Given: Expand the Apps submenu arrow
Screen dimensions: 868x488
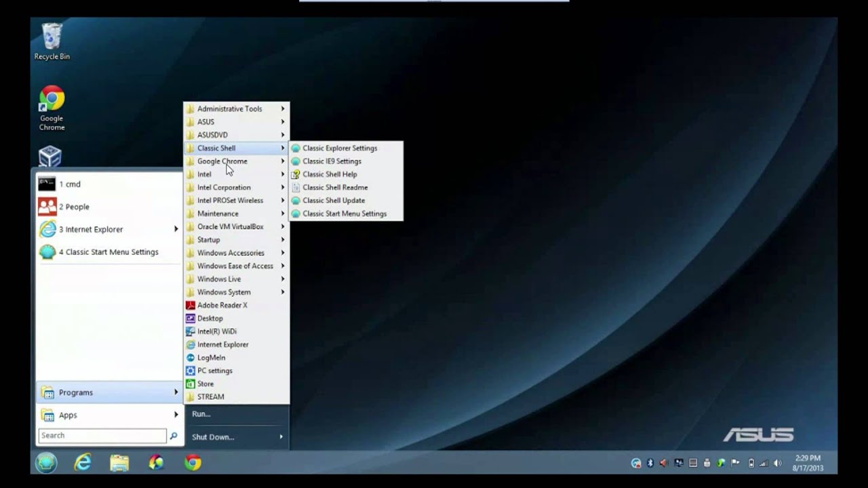Looking at the screenshot, I should coord(176,415).
